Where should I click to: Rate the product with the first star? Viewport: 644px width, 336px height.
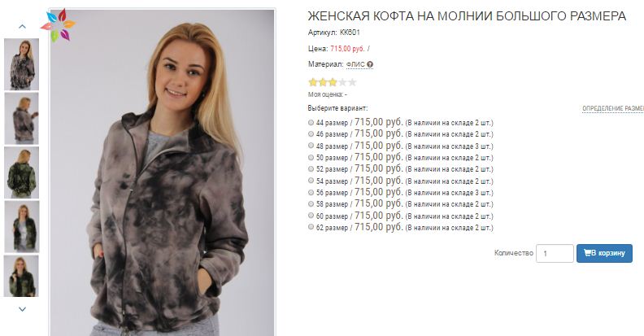[x=313, y=82]
